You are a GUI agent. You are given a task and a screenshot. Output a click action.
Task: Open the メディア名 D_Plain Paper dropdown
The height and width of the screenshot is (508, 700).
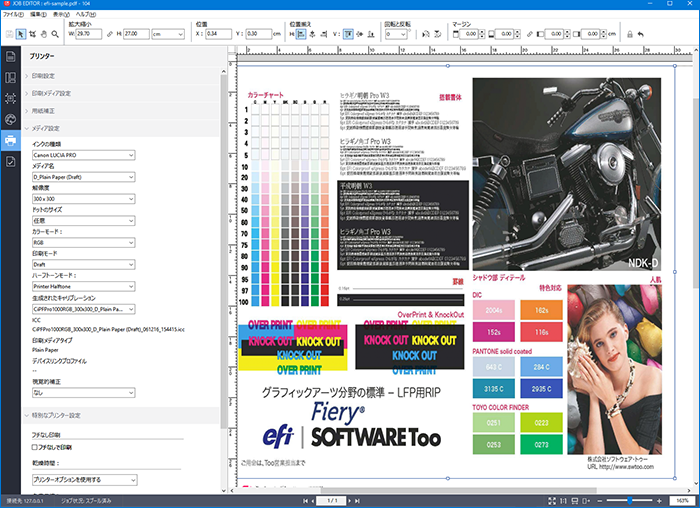(x=83, y=177)
